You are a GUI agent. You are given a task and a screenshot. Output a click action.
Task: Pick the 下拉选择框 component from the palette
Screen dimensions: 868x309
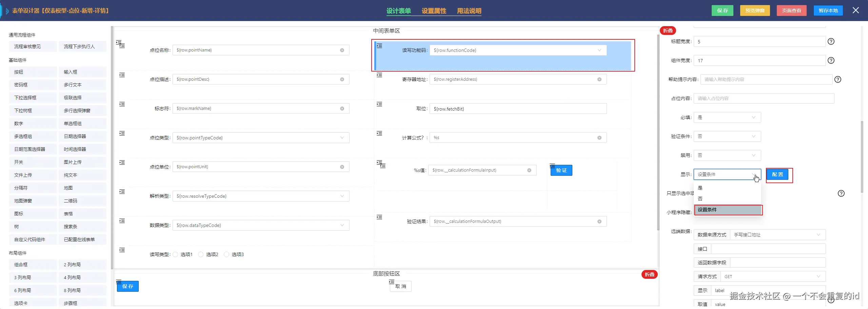point(33,98)
